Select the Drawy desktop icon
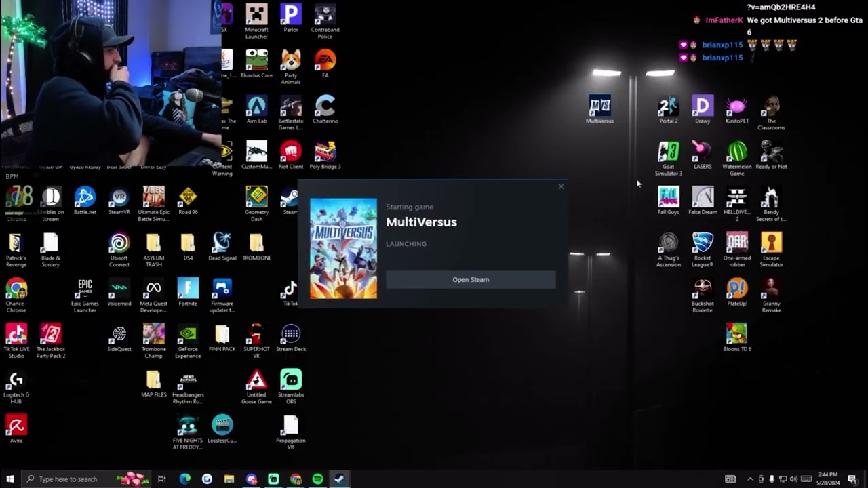 pos(703,109)
